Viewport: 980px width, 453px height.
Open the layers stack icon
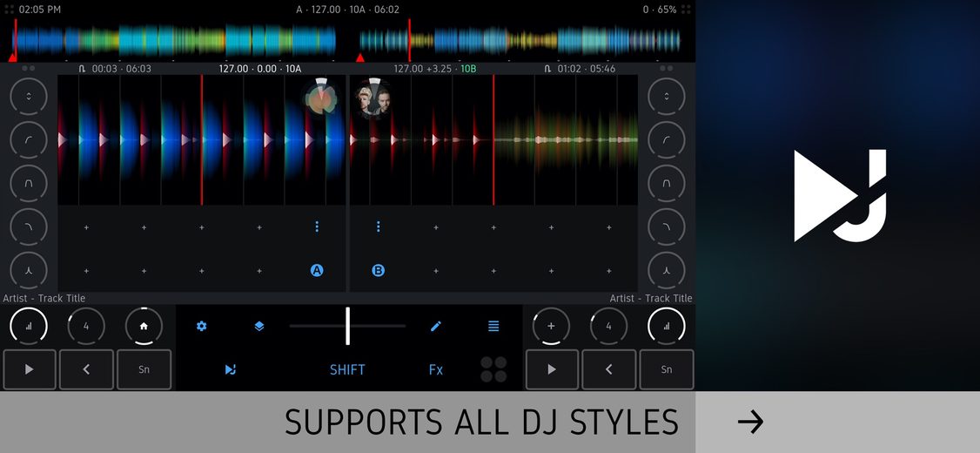(x=259, y=326)
